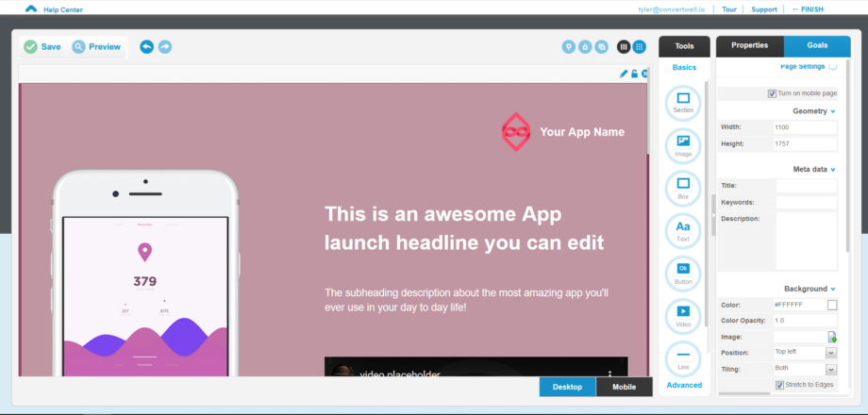Open the Support link
The height and width of the screenshot is (415, 868).
pyautogui.click(x=764, y=9)
